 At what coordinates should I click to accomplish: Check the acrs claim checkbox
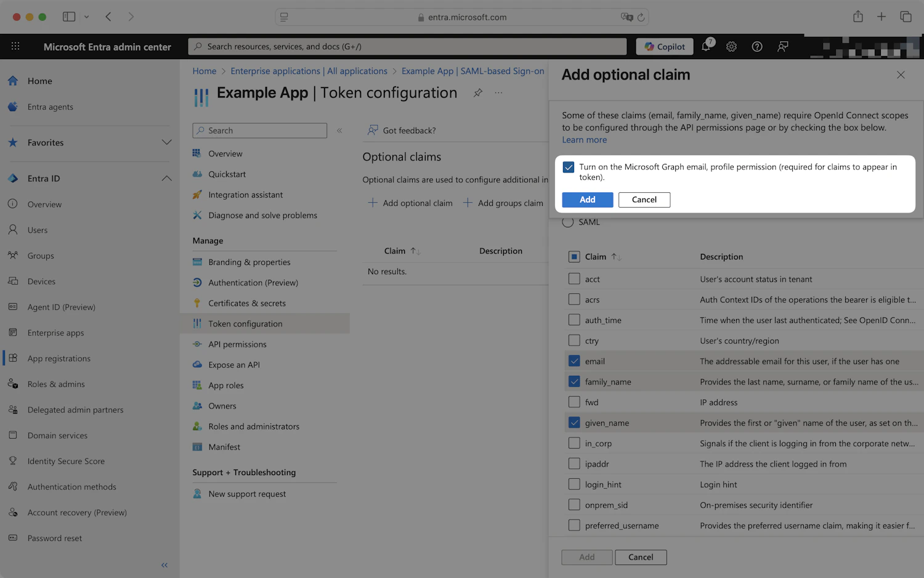574,299
